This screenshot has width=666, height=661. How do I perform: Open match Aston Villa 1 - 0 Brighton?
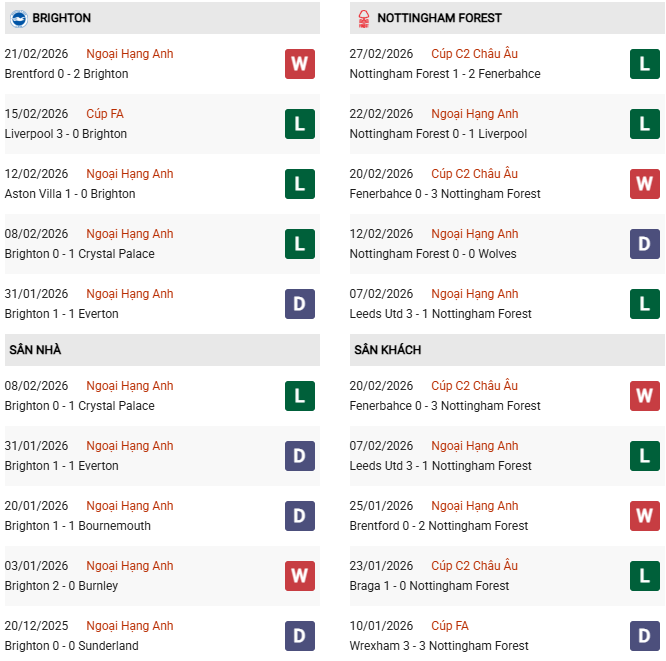(70, 194)
